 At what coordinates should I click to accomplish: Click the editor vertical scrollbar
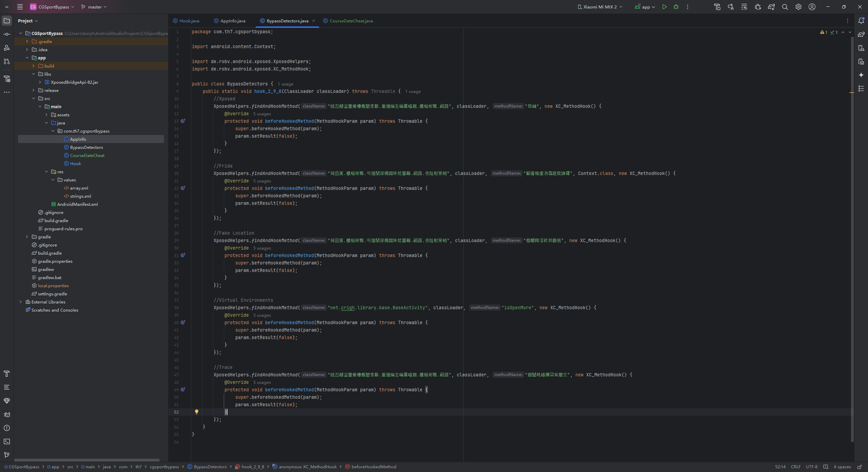852,239
